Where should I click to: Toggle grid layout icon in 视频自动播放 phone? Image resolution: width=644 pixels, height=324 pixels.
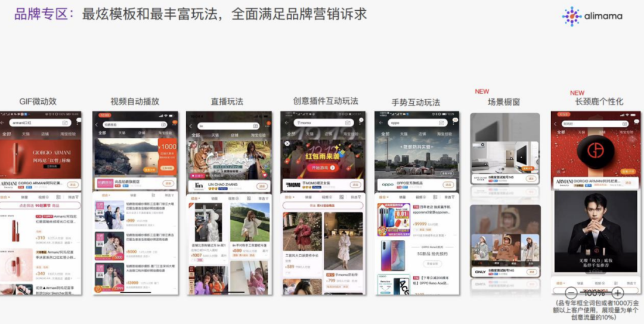tap(153, 196)
